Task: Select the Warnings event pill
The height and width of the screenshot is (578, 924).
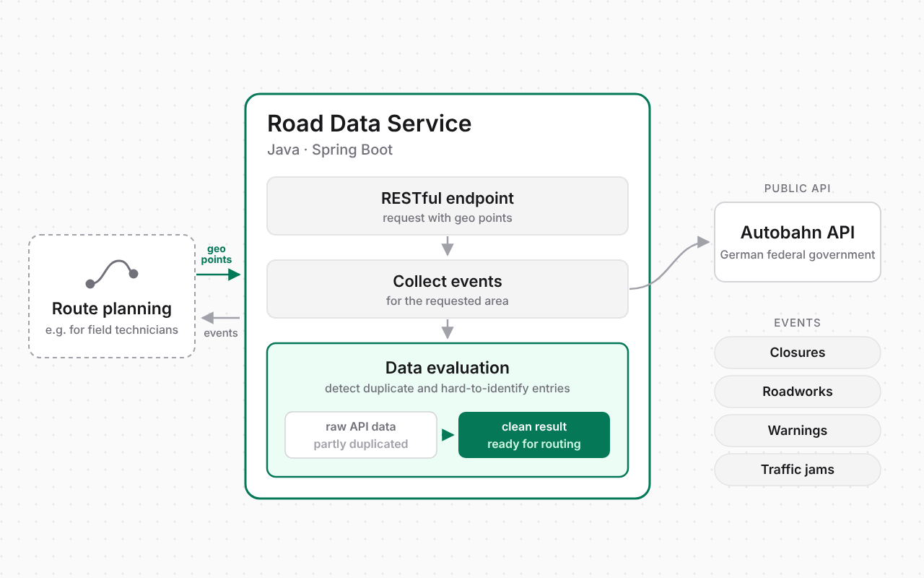Action: pos(798,431)
